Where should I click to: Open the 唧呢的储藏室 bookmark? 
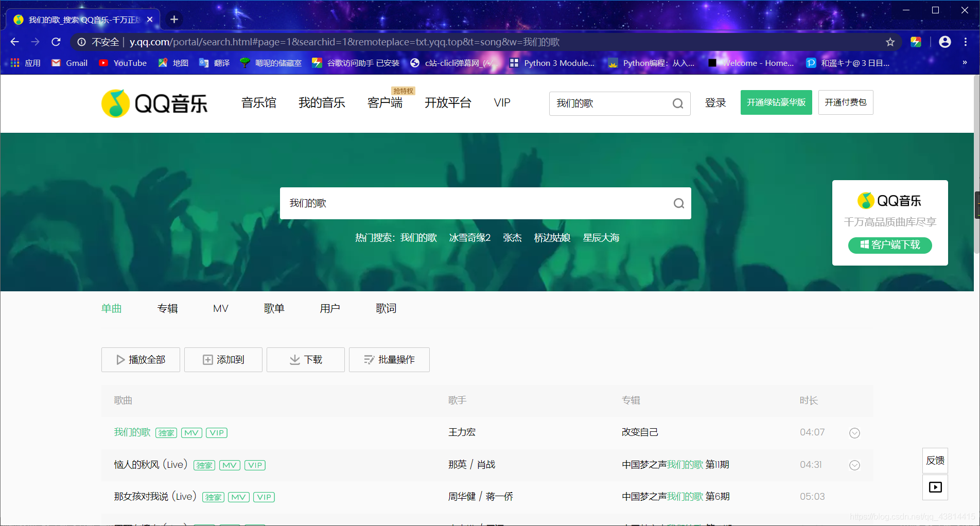tap(271, 63)
